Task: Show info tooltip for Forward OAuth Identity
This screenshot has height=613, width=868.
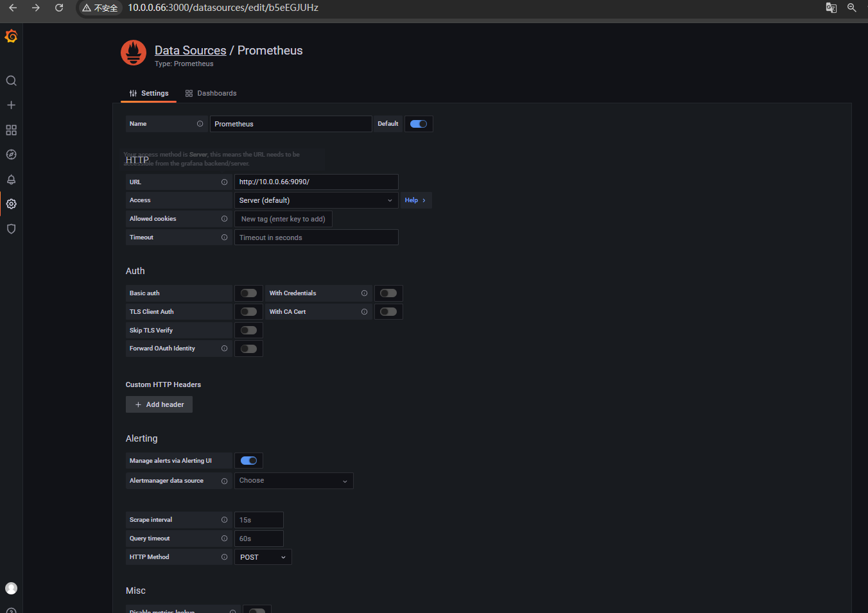Action: (224, 349)
